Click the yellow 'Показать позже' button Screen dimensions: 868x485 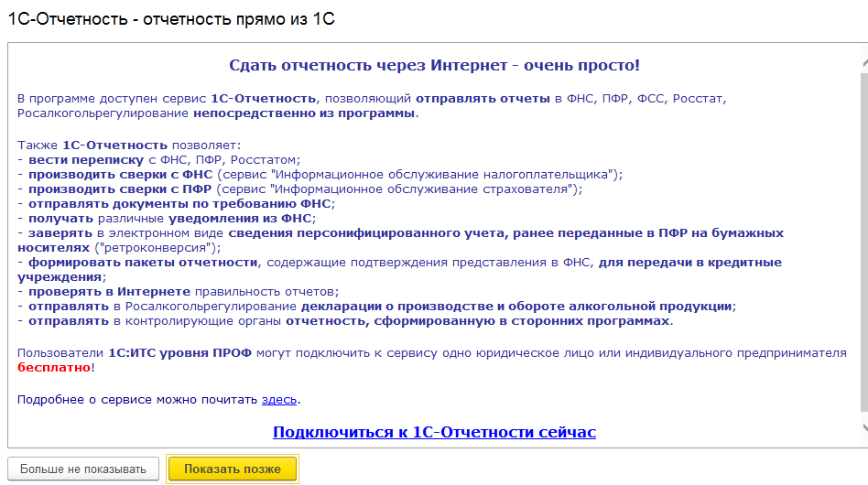[x=233, y=469]
